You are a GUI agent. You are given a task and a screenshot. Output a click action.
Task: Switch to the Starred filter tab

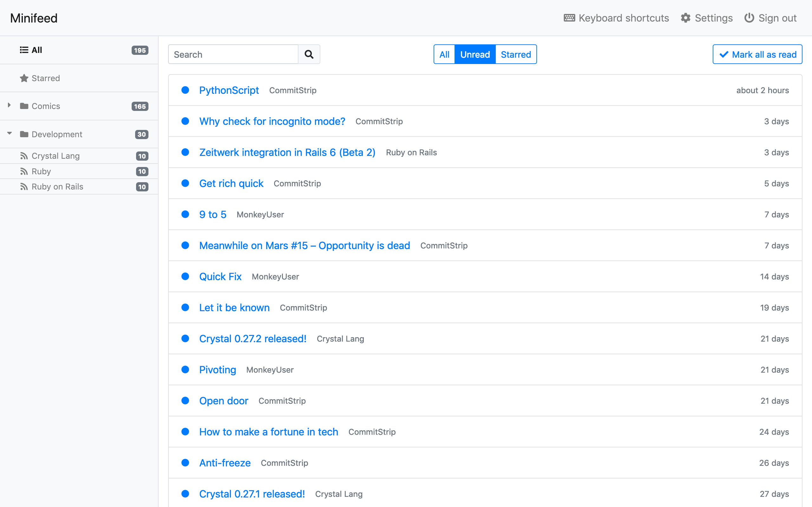[x=516, y=54]
